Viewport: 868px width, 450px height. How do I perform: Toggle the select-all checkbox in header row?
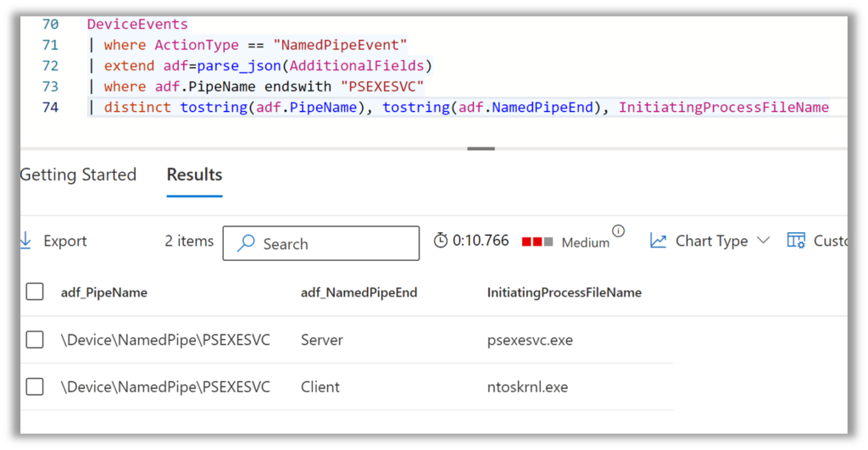[x=35, y=292]
